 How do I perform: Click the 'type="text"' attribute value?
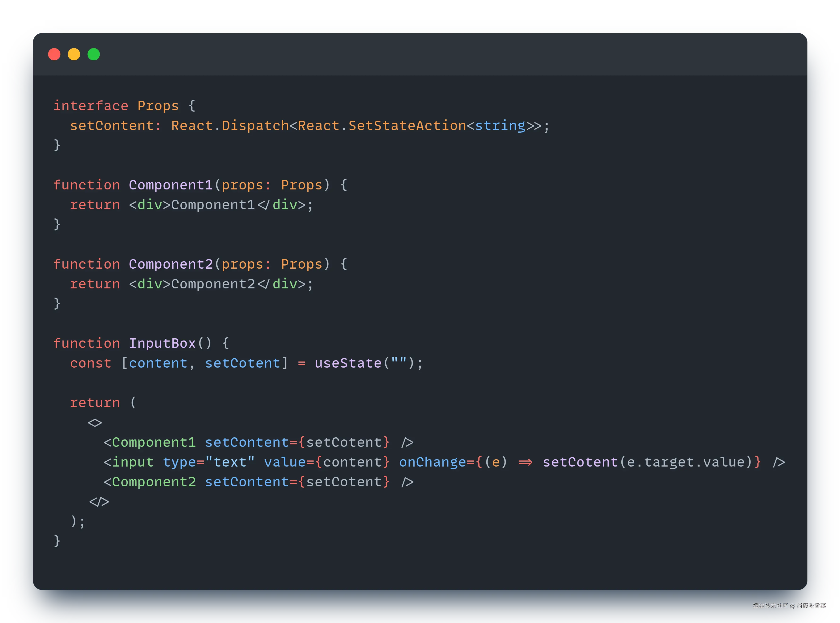tap(230, 462)
